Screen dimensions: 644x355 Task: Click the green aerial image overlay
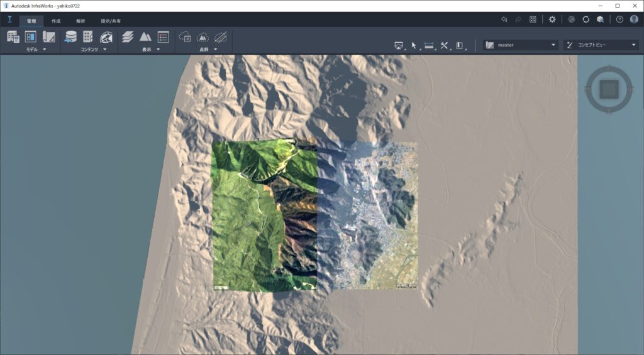click(x=265, y=215)
